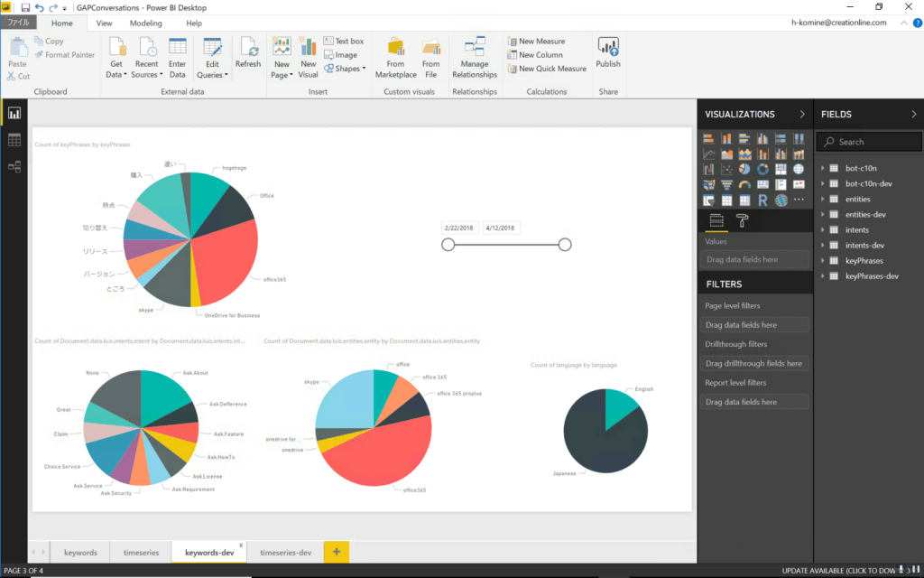
Task: Select the Waterfall chart visual
Action: click(x=709, y=169)
